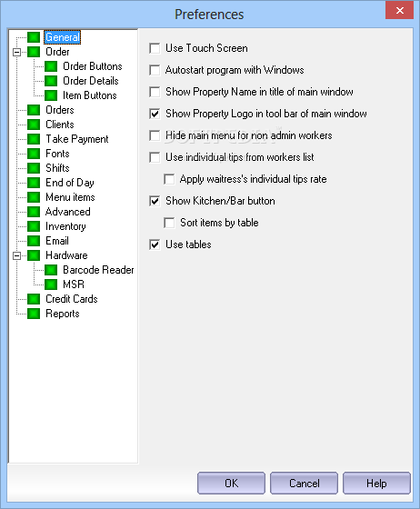Click the green icon beside Advanced
Image resolution: width=420 pixels, height=509 pixels.
(34, 212)
